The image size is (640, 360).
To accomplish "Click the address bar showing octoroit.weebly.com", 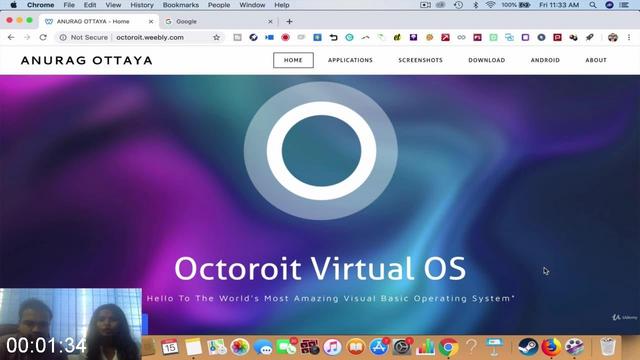I will click(139, 38).
